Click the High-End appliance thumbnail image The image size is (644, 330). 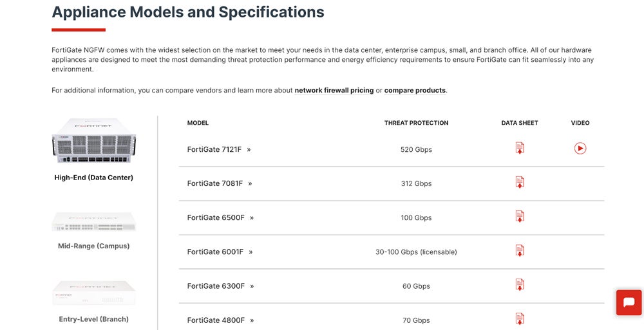tap(93, 140)
